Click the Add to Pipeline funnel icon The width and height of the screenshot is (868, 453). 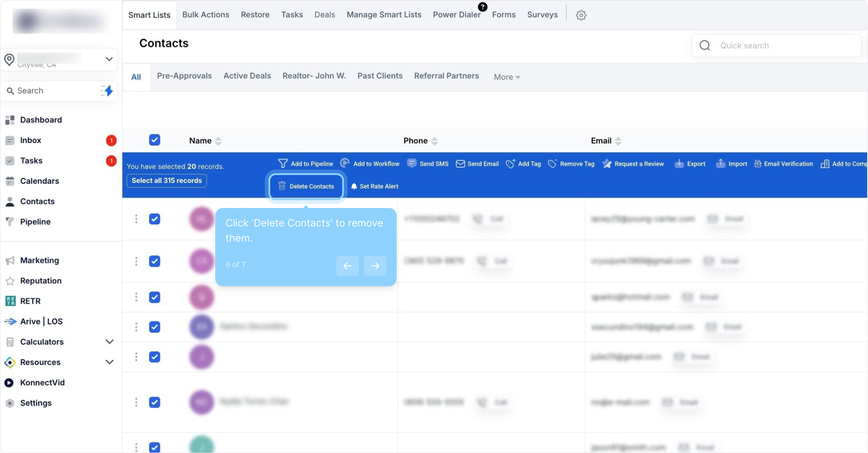[283, 164]
